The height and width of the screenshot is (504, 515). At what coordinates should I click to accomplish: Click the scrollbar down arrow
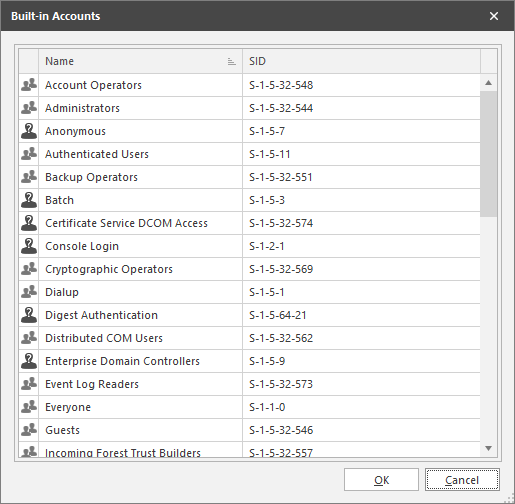488,448
